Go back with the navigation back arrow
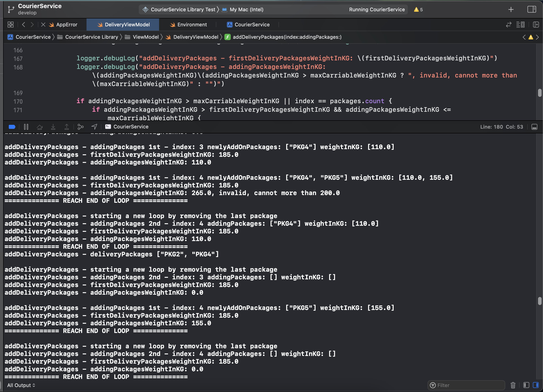Image resolution: width=543 pixels, height=392 pixels. [x=23, y=24]
